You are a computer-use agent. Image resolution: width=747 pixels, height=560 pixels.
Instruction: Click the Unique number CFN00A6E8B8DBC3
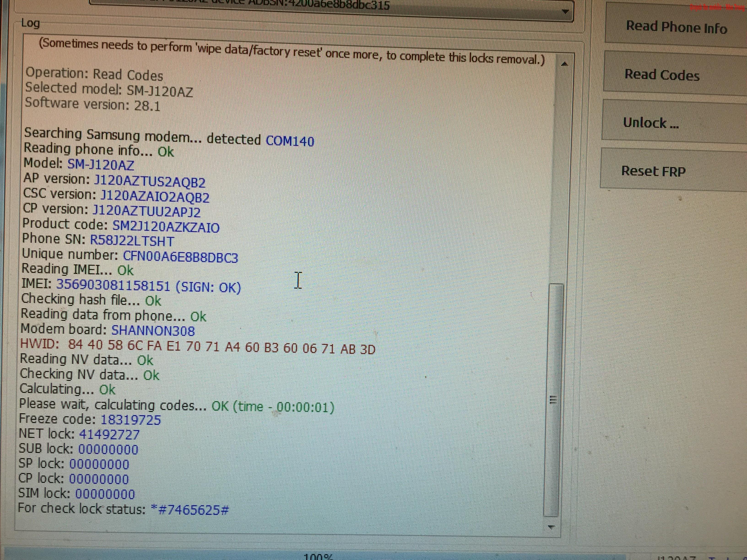click(180, 257)
